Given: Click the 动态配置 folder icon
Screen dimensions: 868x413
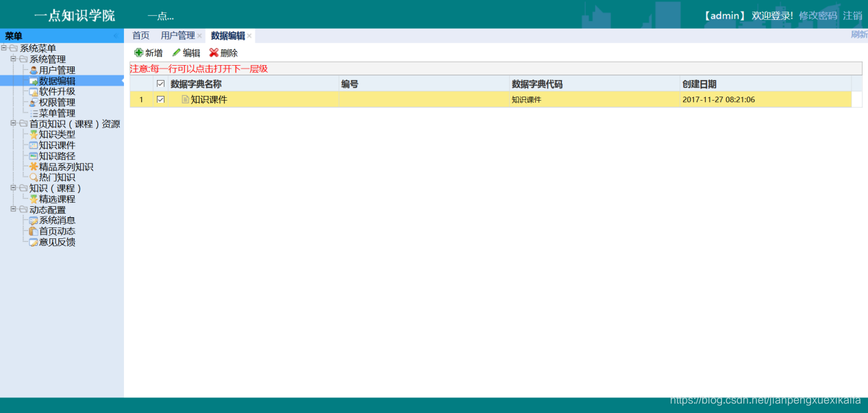Looking at the screenshot, I should coord(23,210).
